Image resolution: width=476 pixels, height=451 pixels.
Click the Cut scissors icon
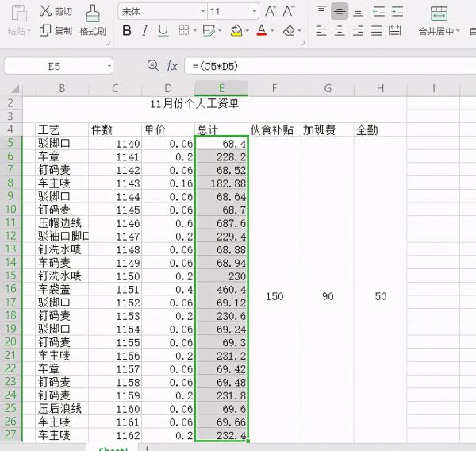coord(45,10)
